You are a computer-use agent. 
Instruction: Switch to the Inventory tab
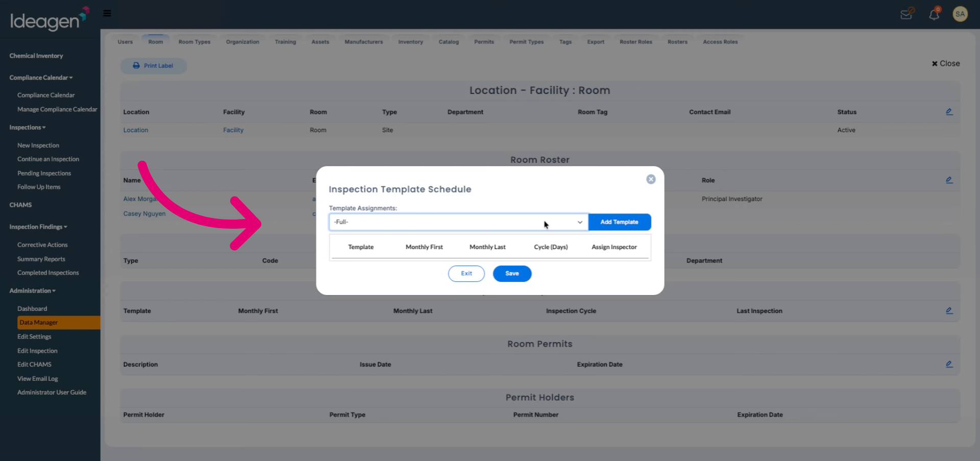tap(410, 42)
